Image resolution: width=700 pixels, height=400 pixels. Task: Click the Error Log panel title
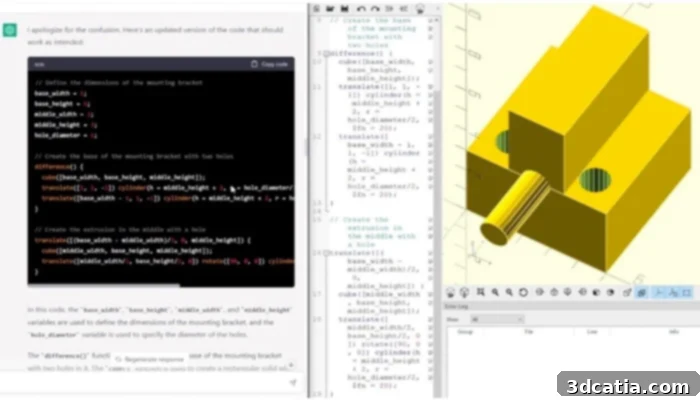point(456,306)
